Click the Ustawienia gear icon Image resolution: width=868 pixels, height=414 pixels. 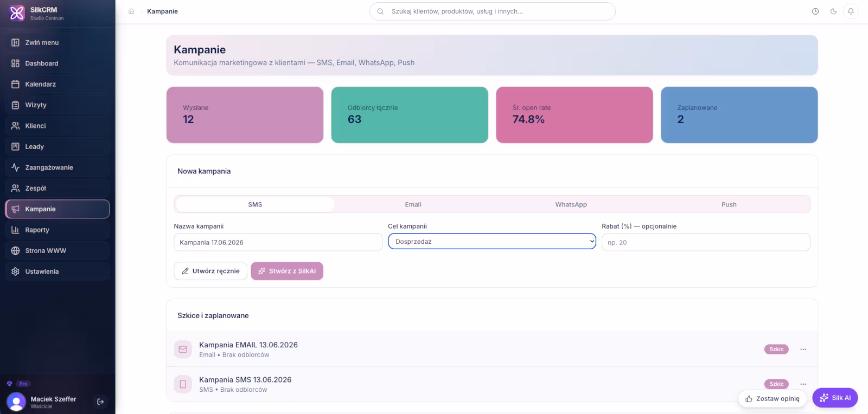coord(15,271)
